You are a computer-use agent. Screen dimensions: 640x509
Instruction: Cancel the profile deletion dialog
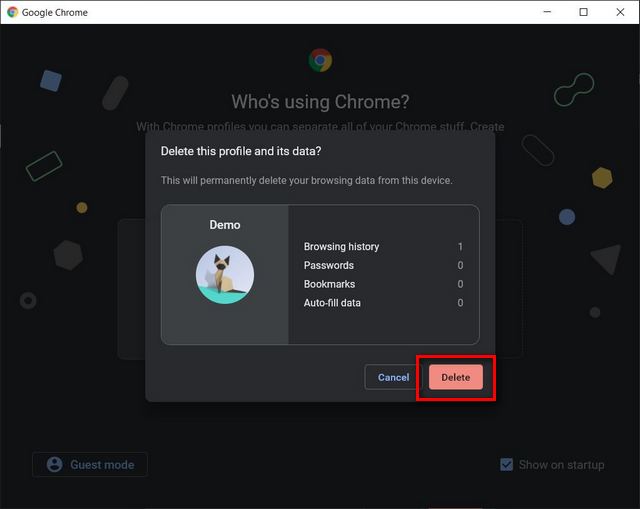click(x=393, y=377)
